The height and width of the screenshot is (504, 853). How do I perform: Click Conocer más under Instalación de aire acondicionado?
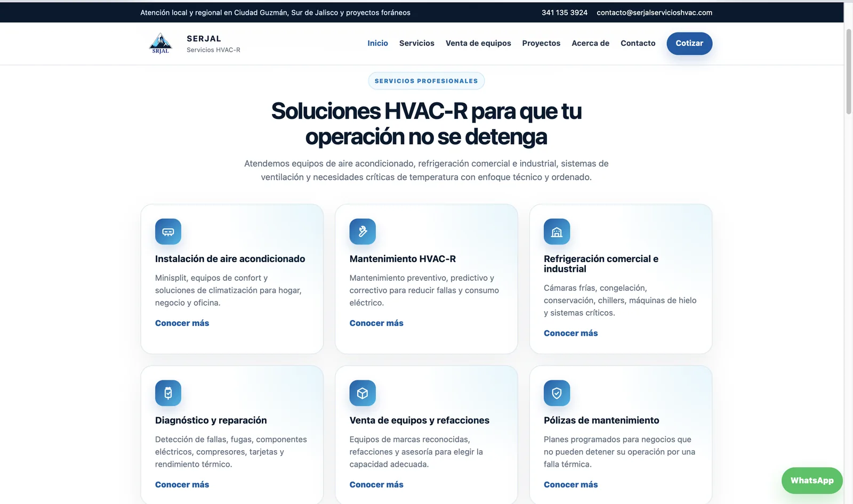click(182, 323)
